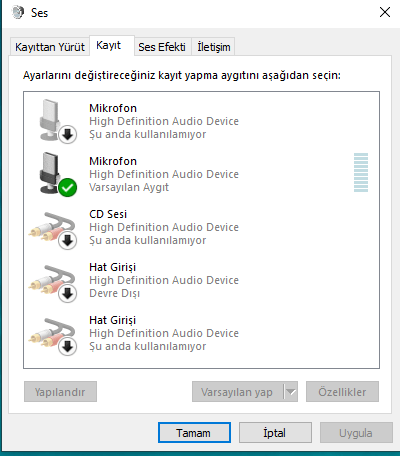Click the Varsayılan yap button
The image size is (400, 456).
237,392
